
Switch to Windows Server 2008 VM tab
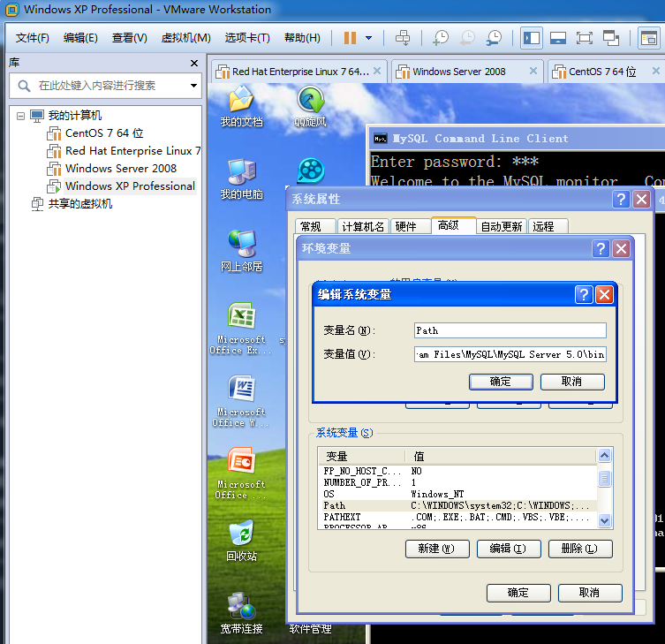[468, 72]
